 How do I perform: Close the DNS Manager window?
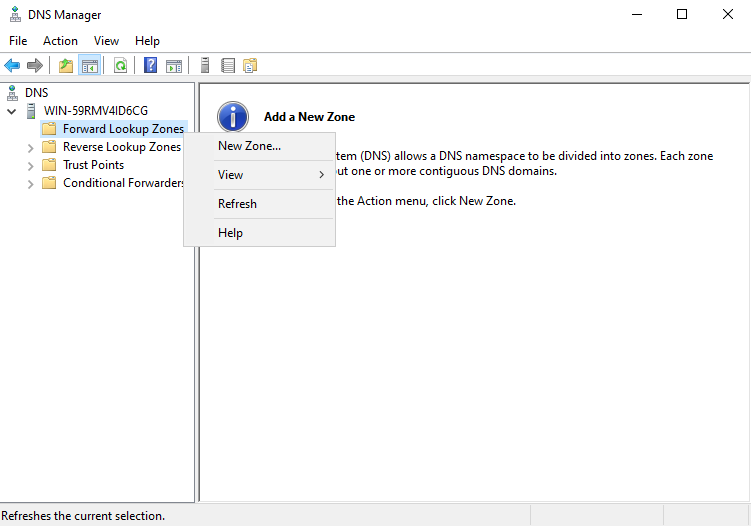728,14
